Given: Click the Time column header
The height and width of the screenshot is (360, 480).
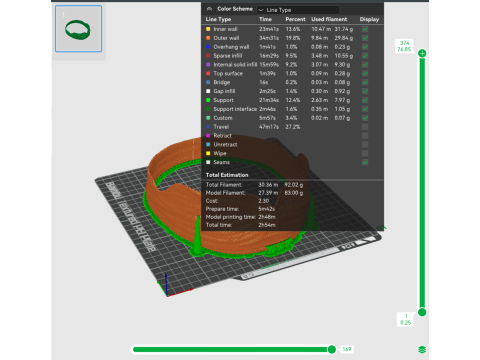Looking at the screenshot, I should 265,19.
